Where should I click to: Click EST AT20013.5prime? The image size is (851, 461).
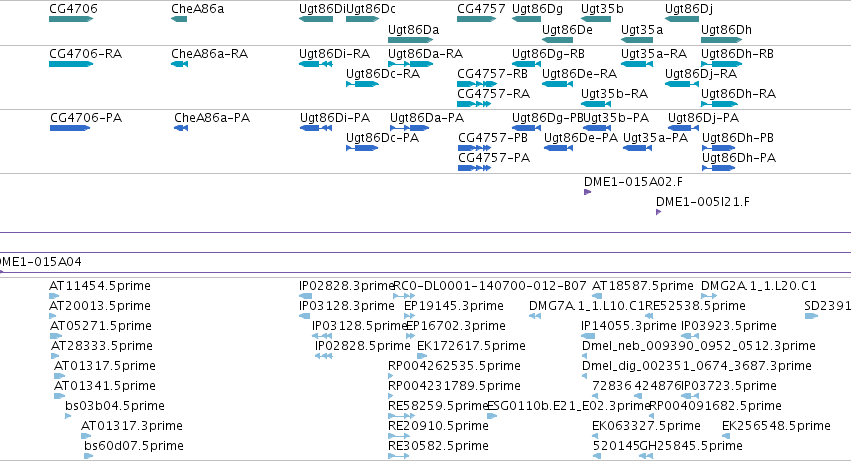52,316
